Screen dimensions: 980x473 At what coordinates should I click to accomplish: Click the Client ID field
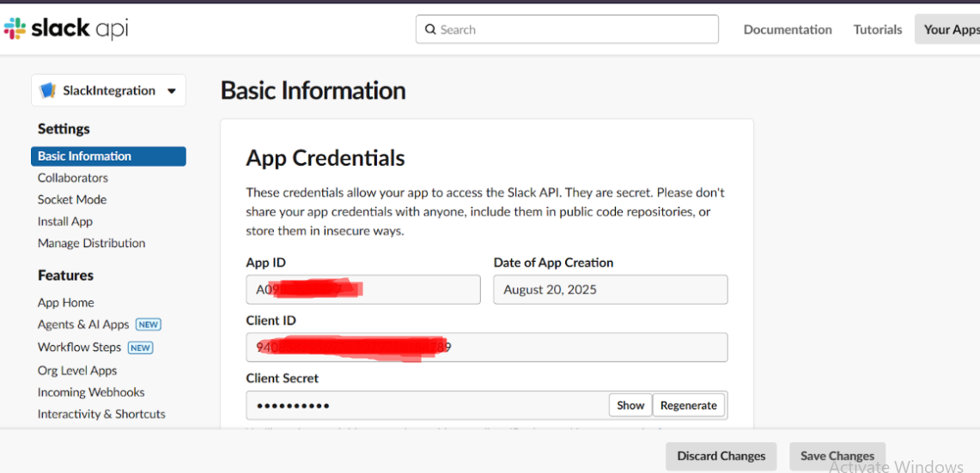pyautogui.click(x=487, y=348)
